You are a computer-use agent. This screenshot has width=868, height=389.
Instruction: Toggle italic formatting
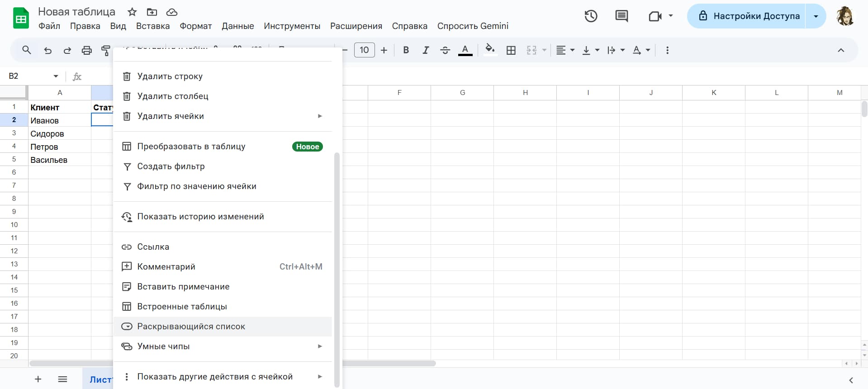click(x=425, y=50)
